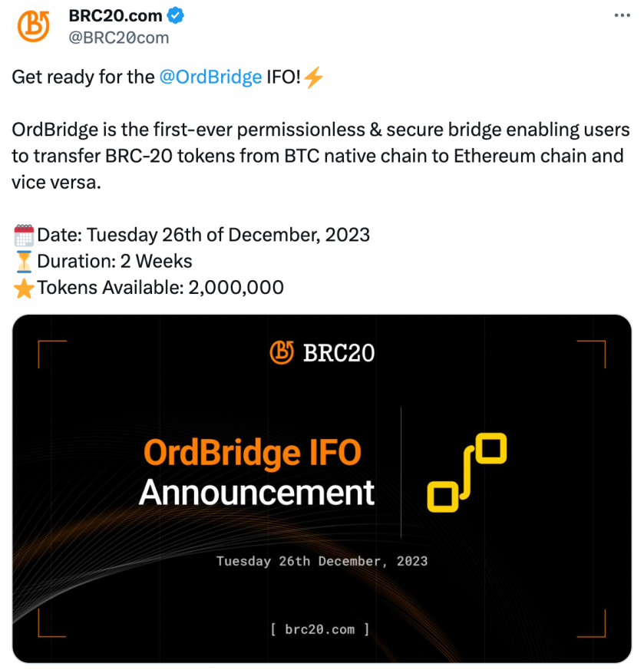The height and width of the screenshot is (670, 644).
Task: Click the star emoji beside Tokens Available
Action: 24,288
